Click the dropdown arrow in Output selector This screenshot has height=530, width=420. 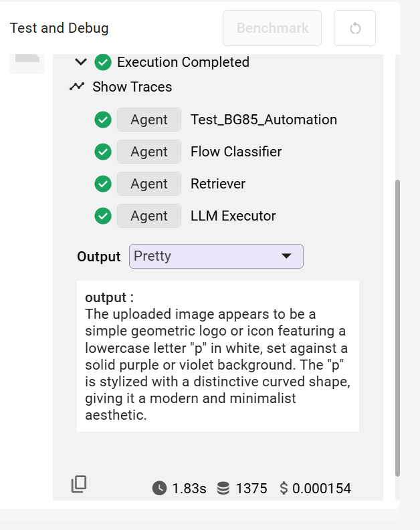[x=286, y=256]
